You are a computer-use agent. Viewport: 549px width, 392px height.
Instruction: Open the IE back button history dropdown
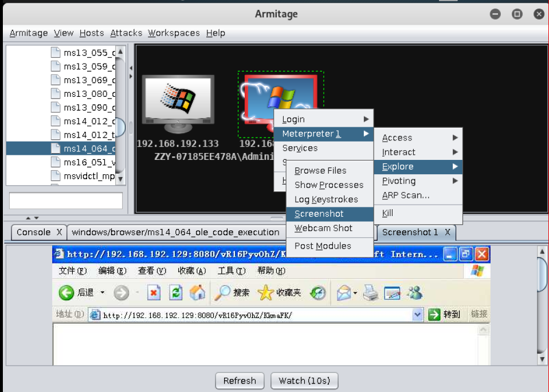click(x=102, y=292)
